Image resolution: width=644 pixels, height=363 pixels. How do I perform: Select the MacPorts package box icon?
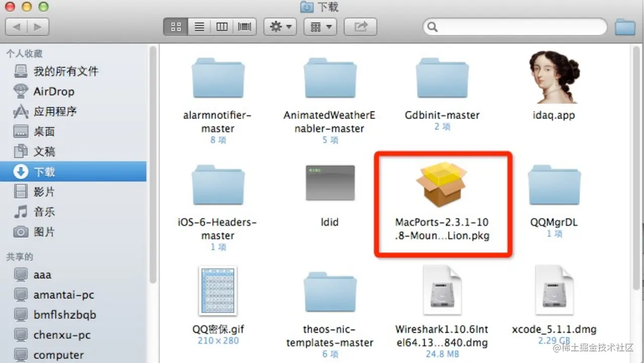442,185
